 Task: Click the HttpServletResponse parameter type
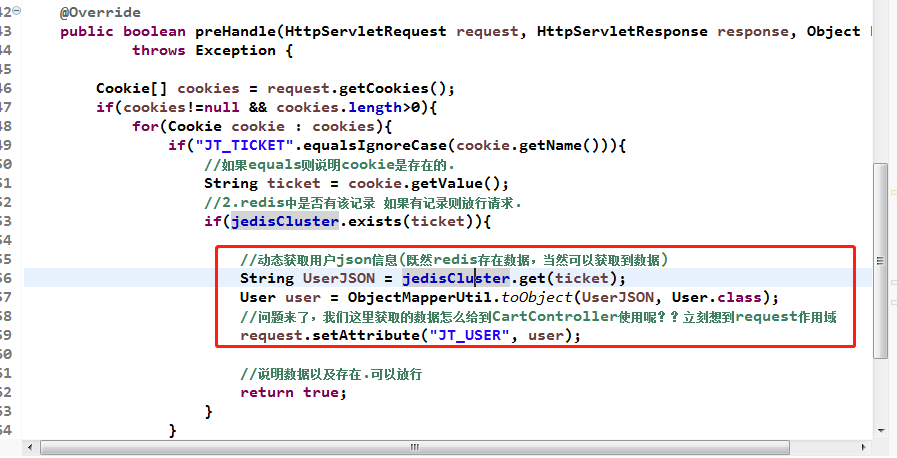pos(622,31)
